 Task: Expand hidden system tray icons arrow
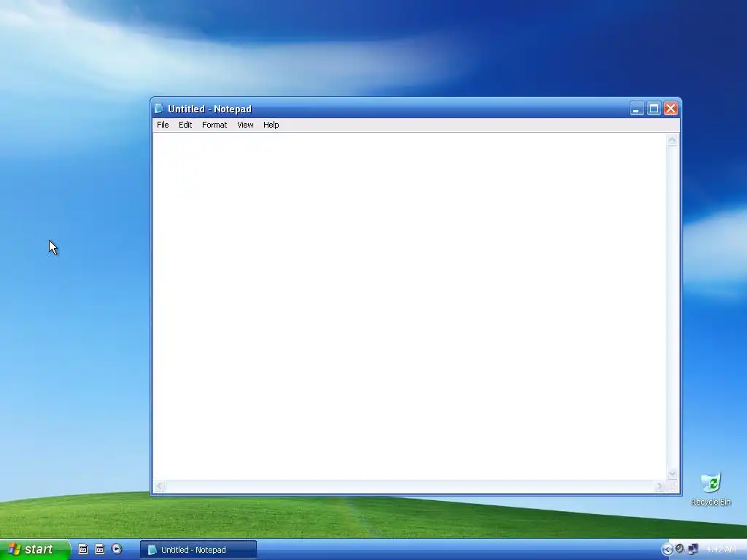(667, 550)
